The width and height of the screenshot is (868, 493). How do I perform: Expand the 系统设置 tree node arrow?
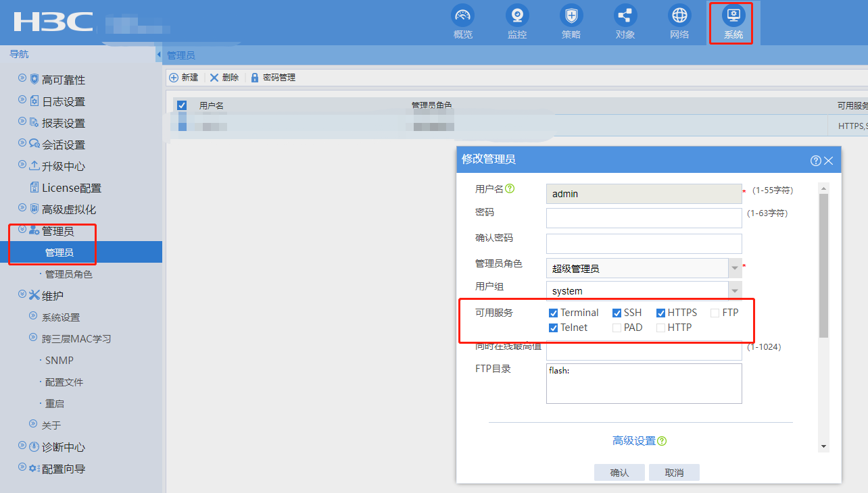coord(33,316)
